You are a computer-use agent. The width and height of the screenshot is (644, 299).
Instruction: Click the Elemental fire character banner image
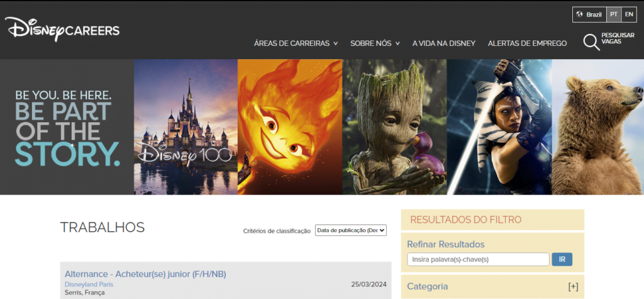290,127
